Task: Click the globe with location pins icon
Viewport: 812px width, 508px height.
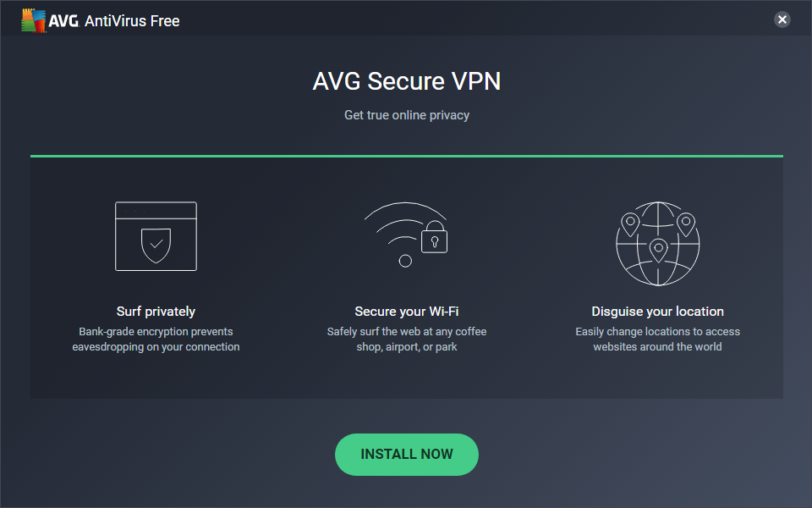Action: point(658,243)
